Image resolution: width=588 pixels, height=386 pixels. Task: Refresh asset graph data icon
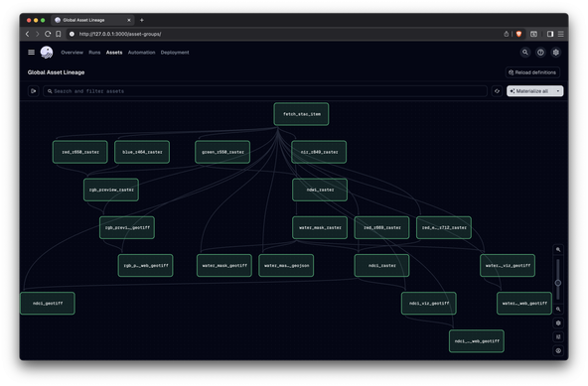(x=497, y=91)
